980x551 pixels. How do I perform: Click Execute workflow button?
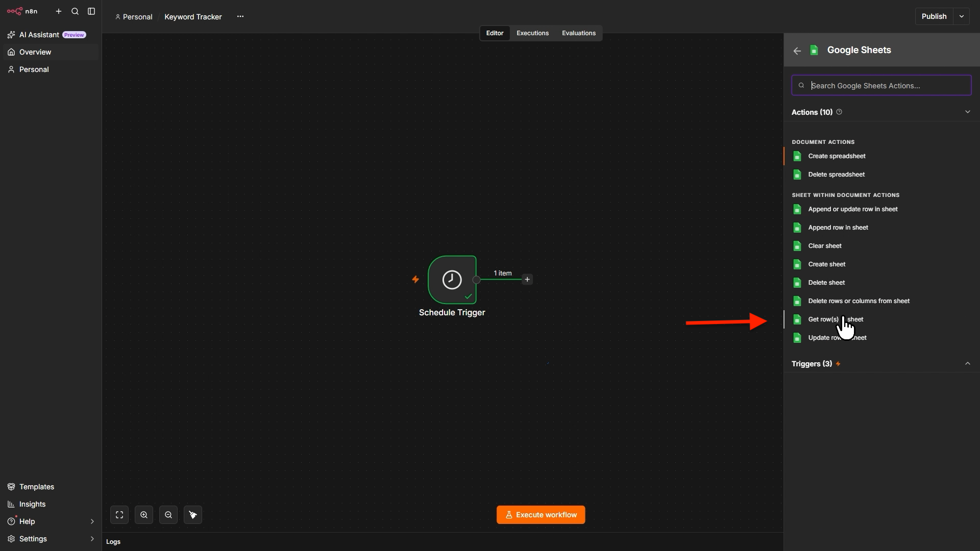point(541,515)
